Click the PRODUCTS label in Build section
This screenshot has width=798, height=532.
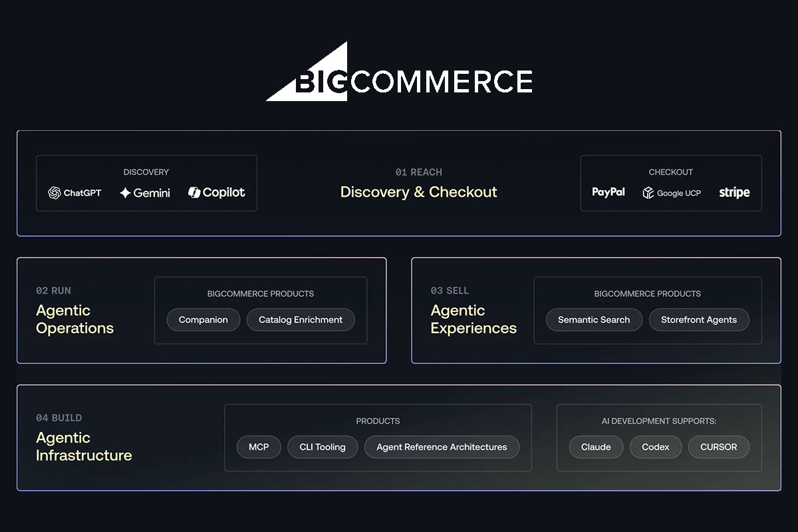pyautogui.click(x=378, y=421)
